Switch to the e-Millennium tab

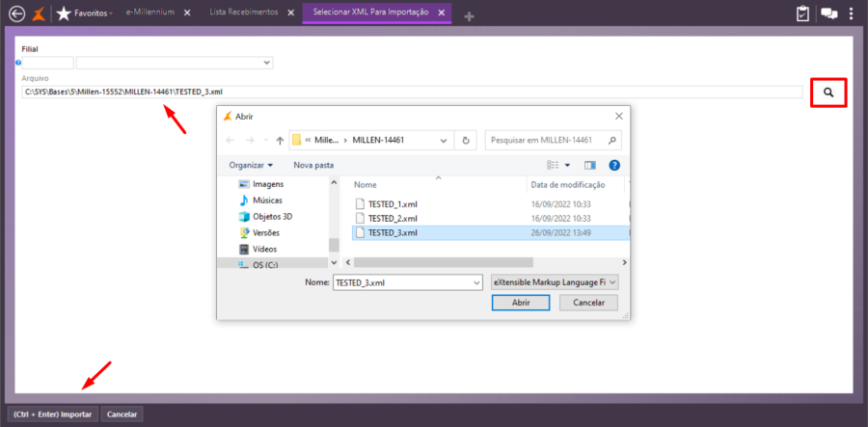(x=149, y=13)
